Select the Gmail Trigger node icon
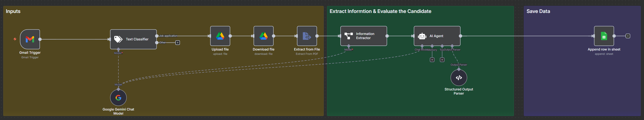This screenshot has height=120, width=644. pyautogui.click(x=30, y=39)
